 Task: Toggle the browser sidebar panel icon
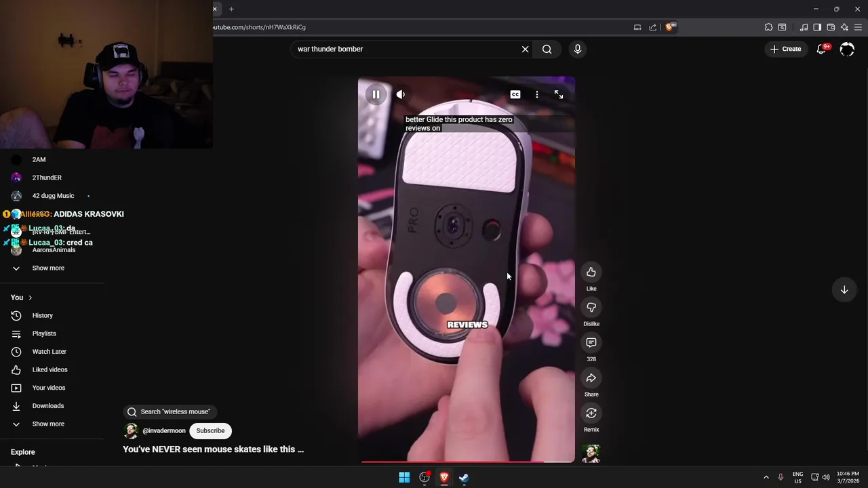[817, 27]
